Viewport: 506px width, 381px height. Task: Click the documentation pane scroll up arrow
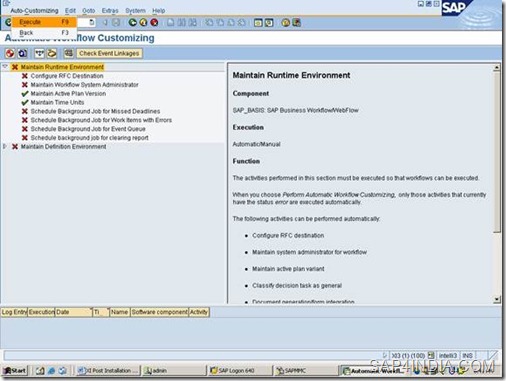pos(497,67)
